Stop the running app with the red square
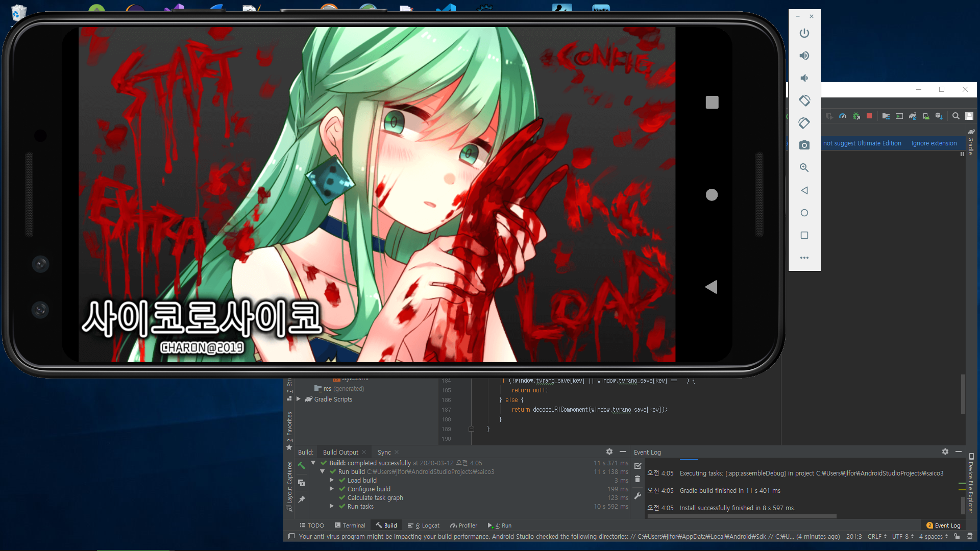The height and width of the screenshot is (551, 980). tap(869, 116)
